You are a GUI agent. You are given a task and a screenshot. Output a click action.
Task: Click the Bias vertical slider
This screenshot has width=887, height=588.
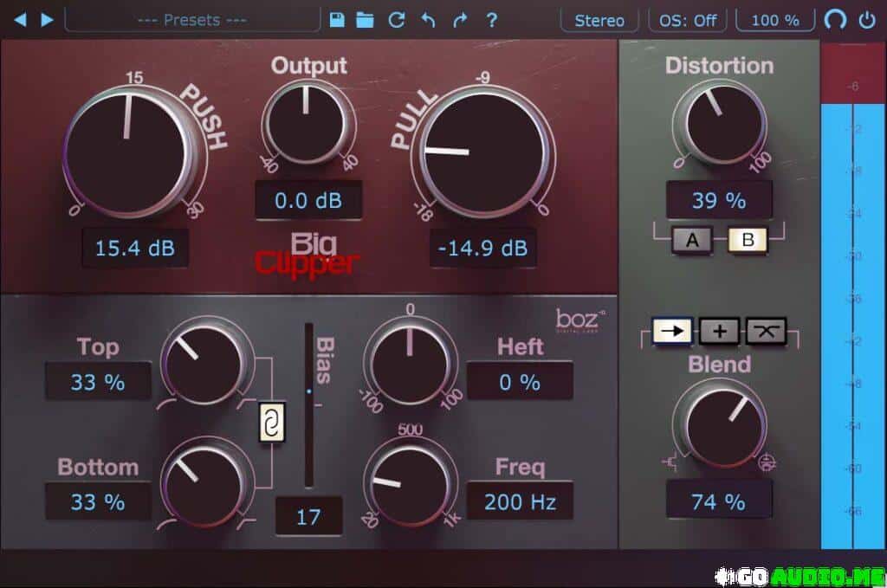(x=309, y=404)
